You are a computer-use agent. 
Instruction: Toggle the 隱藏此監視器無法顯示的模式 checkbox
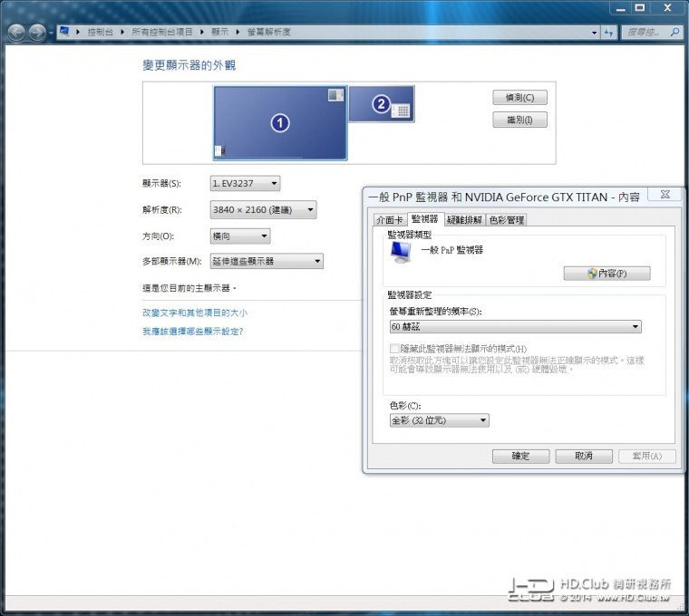(394, 349)
